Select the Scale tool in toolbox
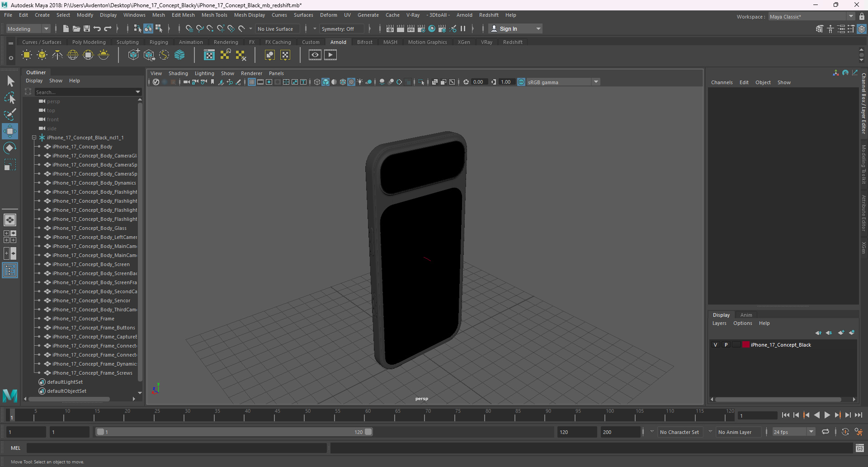The height and width of the screenshot is (467, 868). (x=10, y=165)
